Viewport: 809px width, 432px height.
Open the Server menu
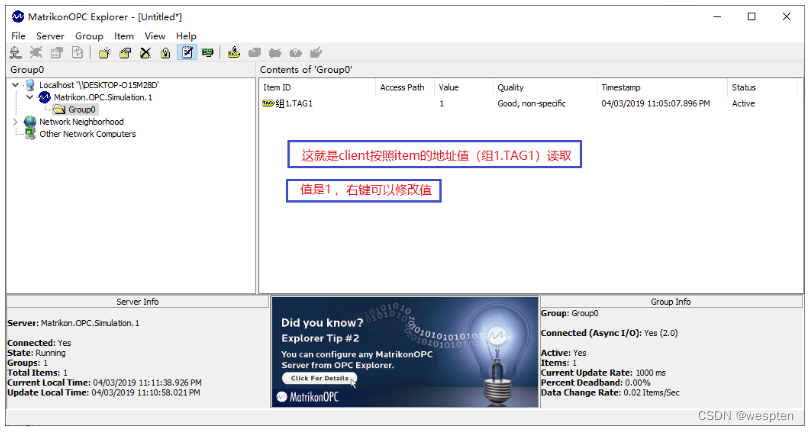pyautogui.click(x=50, y=36)
